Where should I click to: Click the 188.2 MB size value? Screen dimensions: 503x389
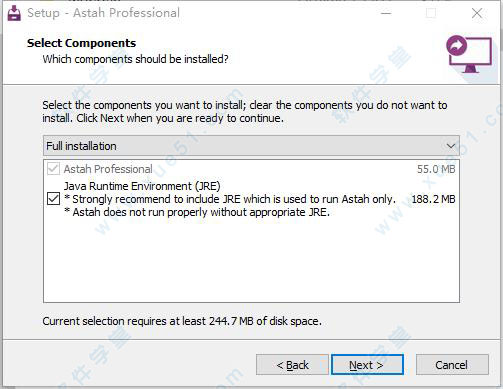[x=433, y=199]
